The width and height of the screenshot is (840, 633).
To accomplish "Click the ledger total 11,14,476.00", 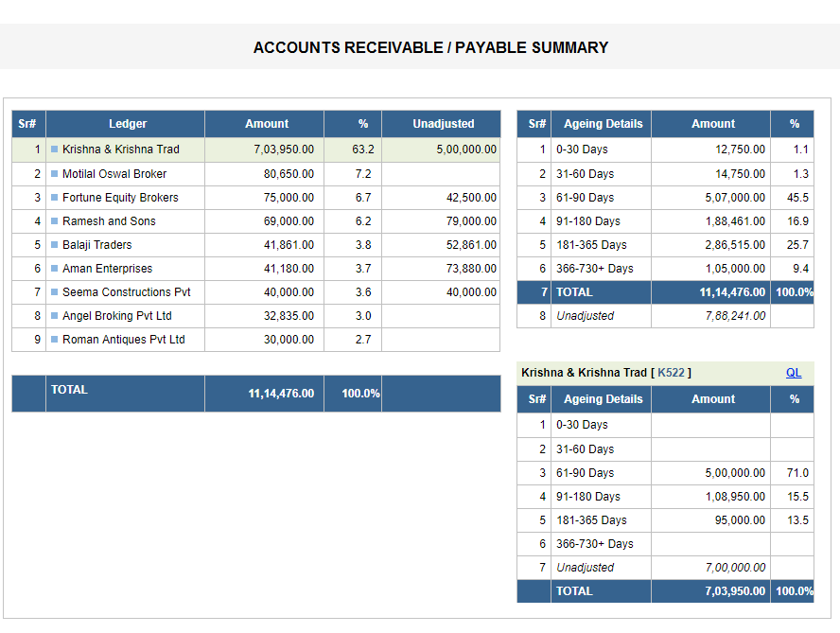I will (281, 394).
